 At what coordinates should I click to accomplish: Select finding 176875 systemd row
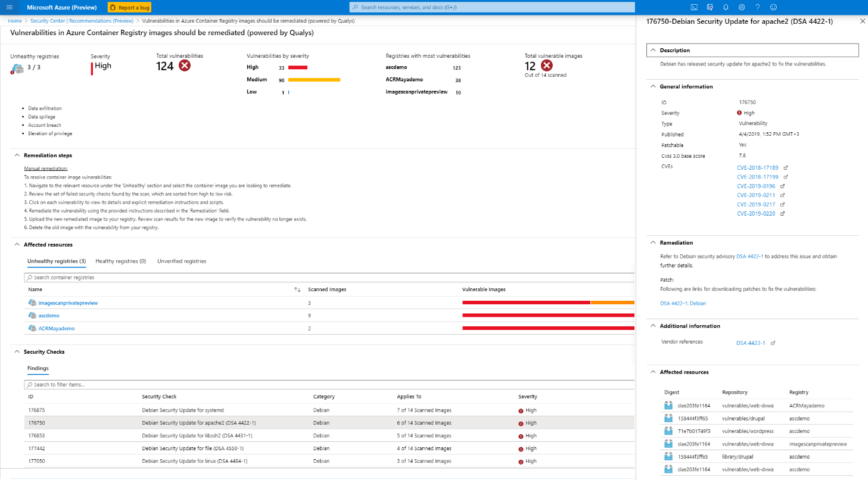(x=329, y=410)
